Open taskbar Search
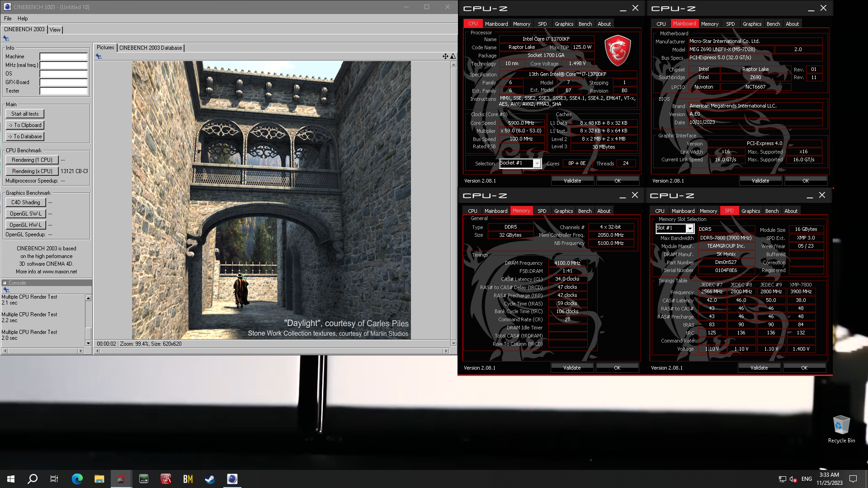 coord(33,479)
